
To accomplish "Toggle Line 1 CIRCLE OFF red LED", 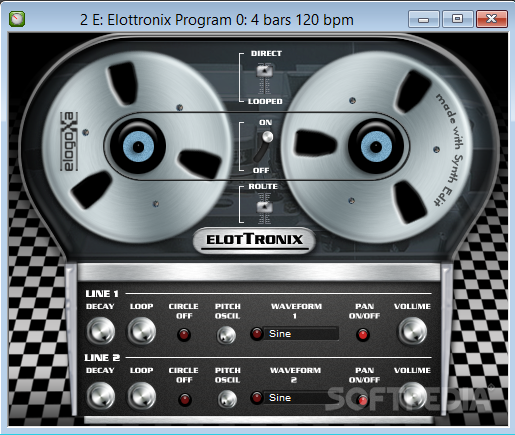I will pyautogui.click(x=184, y=334).
